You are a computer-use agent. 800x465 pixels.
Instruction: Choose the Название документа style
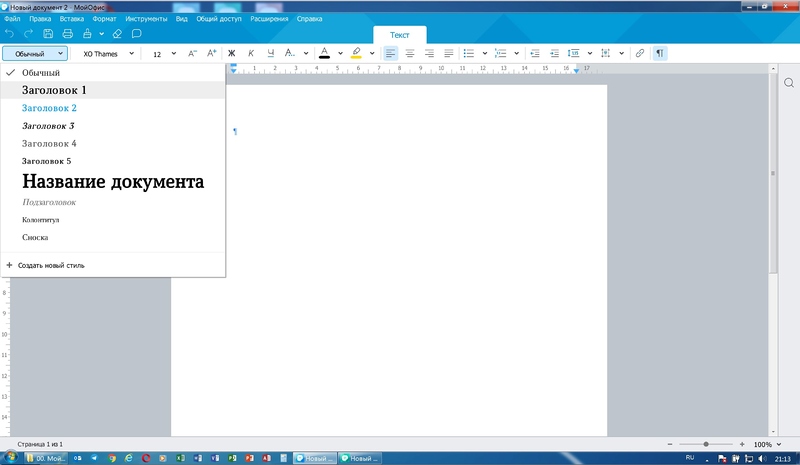[113, 182]
